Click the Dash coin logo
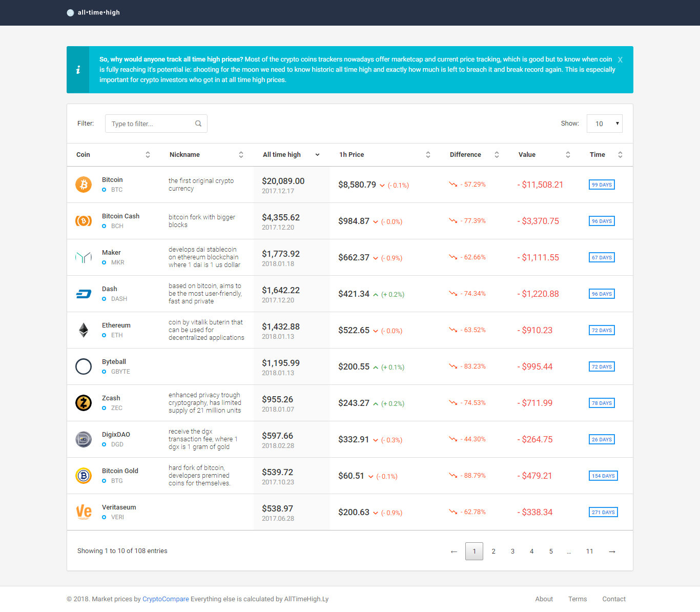Image resolution: width=700 pixels, height=612 pixels. click(84, 294)
